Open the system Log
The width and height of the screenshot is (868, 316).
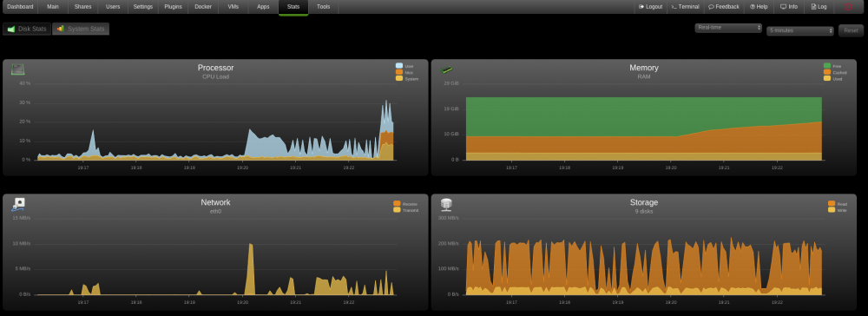click(819, 7)
